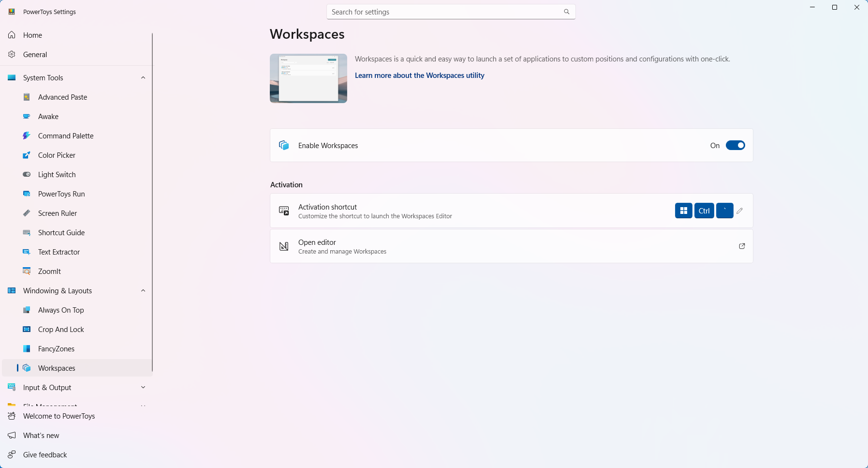
Task: Turn off Enable Workspaces toggle
Action: [x=735, y=146]
